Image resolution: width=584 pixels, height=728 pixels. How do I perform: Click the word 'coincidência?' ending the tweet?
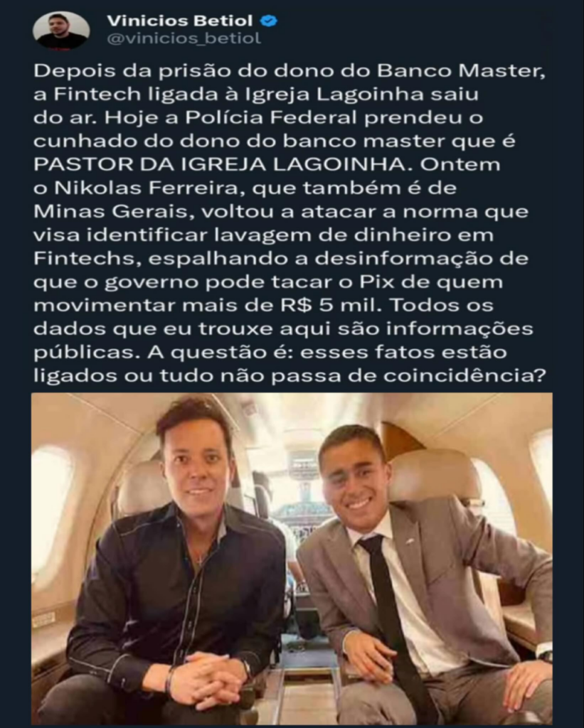coord(464,375)
